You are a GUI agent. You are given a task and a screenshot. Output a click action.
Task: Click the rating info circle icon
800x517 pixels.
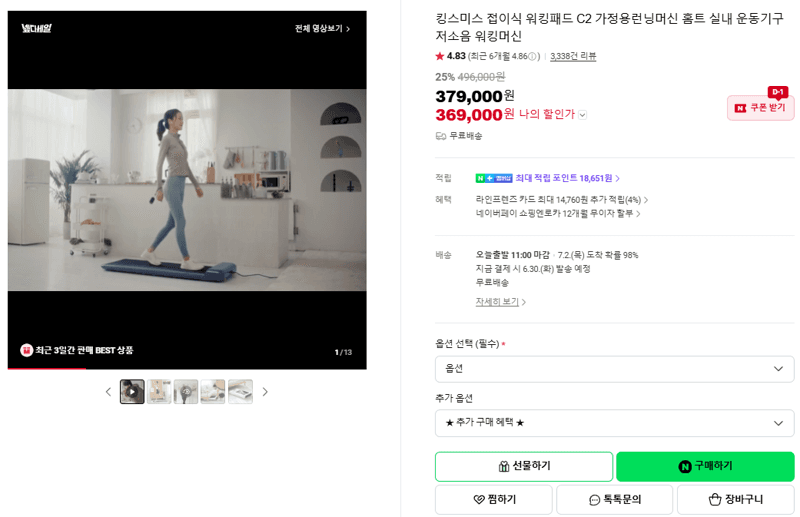532,57
